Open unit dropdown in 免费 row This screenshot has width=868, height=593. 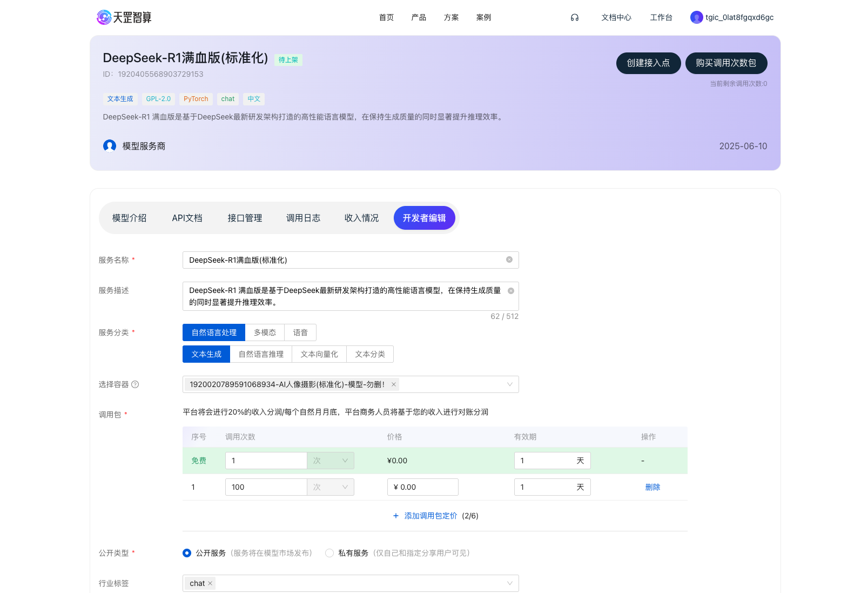331,461
